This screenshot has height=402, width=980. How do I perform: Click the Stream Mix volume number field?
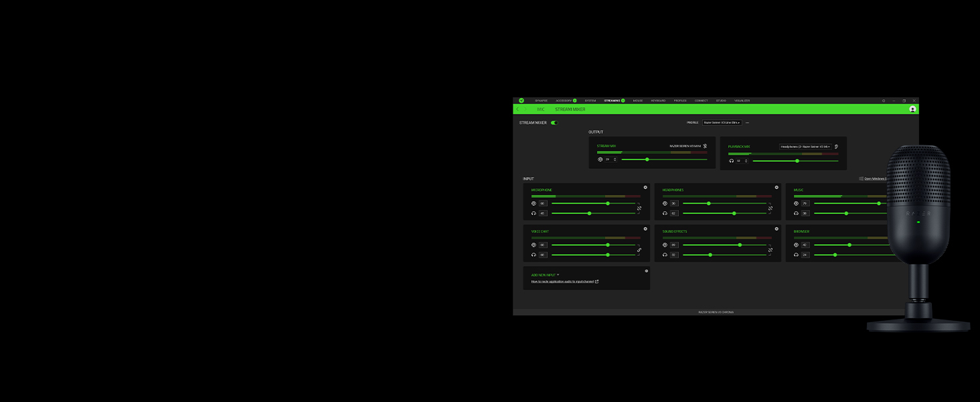(x=610, y=159)
